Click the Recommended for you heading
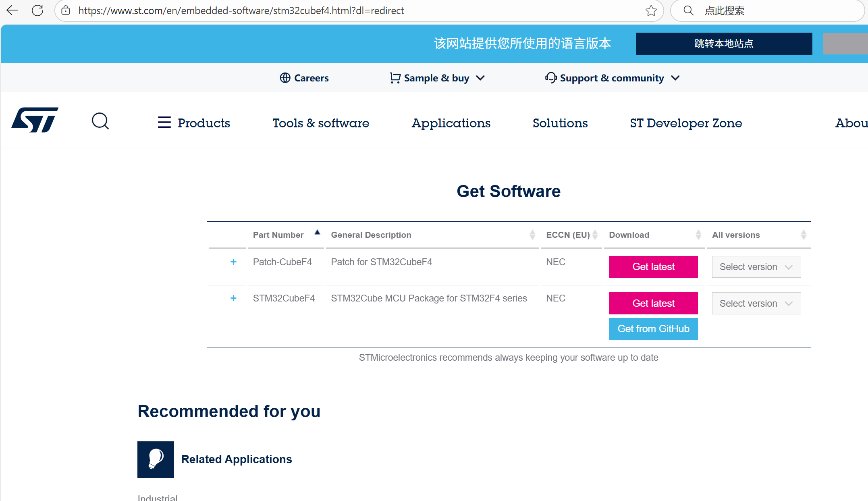Image resolution: width=868 pixels, height=501 pixels. [x=229, y=412]
